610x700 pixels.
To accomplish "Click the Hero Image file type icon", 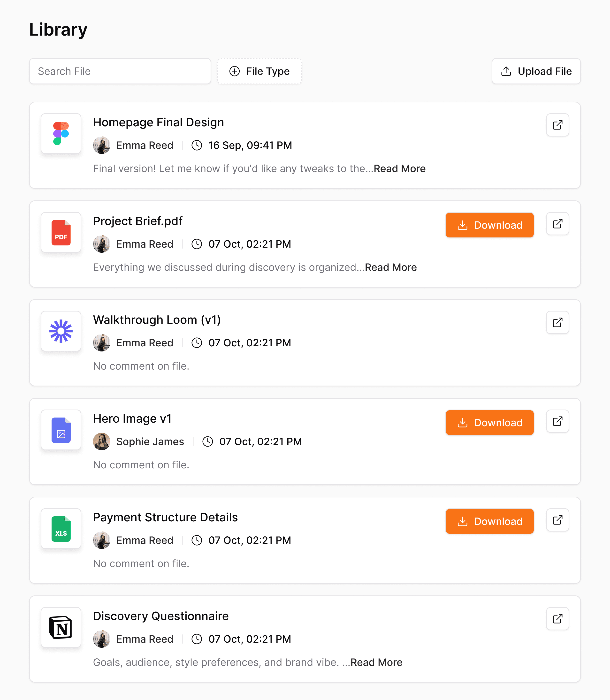I will click(x=61, y=430).
